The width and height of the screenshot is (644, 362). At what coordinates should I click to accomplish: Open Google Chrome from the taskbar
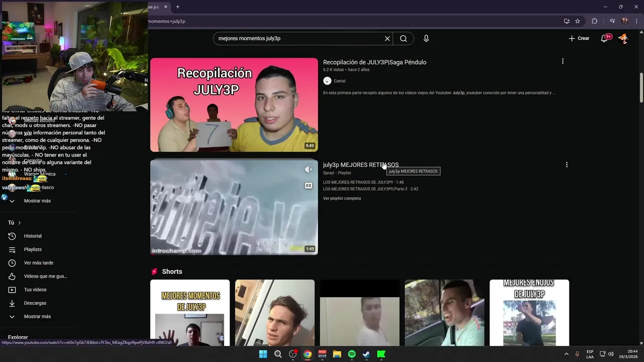(307, 354)
